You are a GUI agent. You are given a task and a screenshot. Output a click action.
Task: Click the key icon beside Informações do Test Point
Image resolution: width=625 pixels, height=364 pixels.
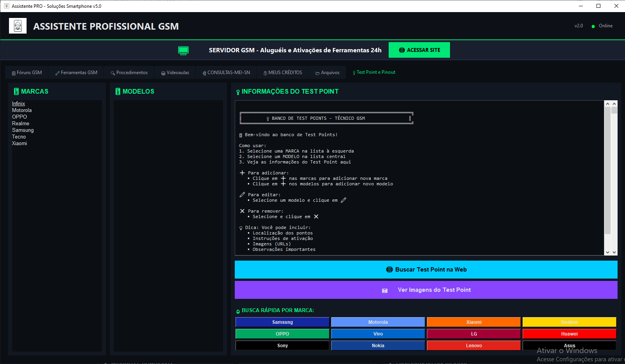pos(238,92)
